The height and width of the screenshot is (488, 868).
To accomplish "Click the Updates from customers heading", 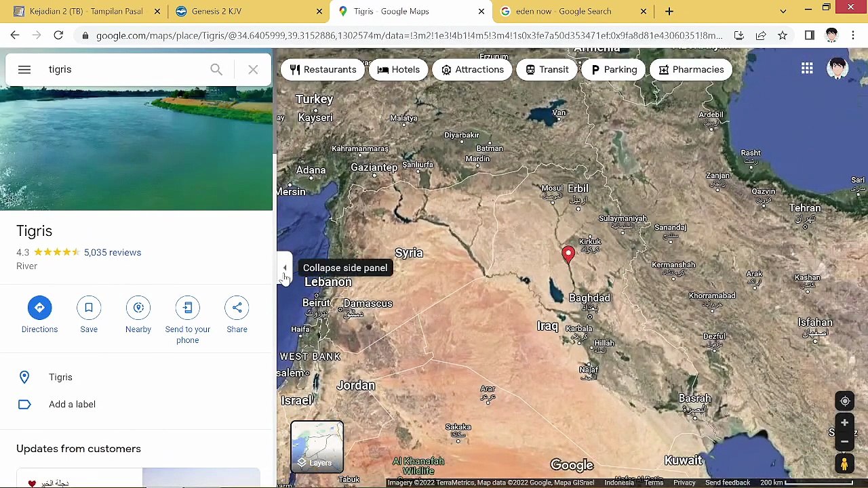I will pyautogui.click(x=79, y=449).
